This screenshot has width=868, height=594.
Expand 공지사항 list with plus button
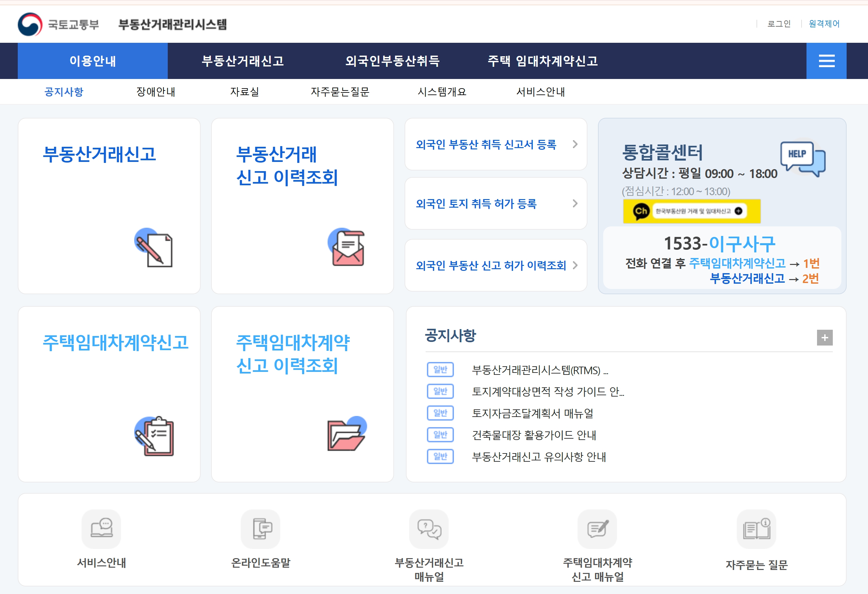pos(825,338)
